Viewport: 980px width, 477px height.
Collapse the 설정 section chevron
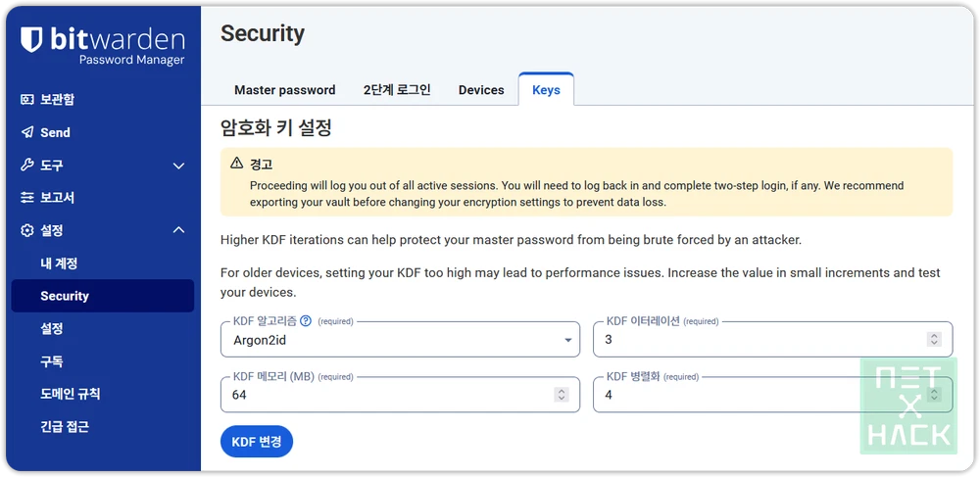[178, 230]
